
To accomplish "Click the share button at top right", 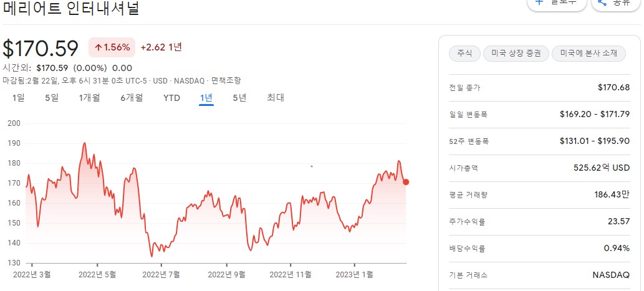I will pyautogui.click(x=616, y=4).
